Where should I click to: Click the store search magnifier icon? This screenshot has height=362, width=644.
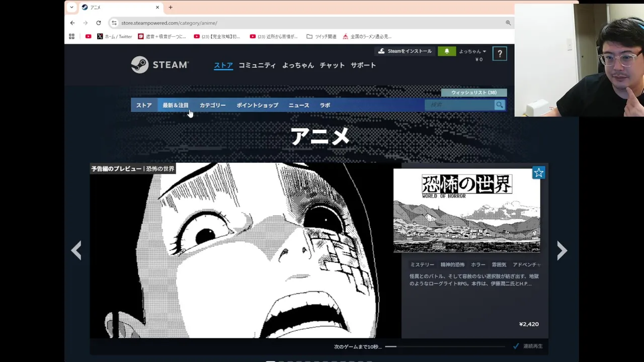point(499,105)
